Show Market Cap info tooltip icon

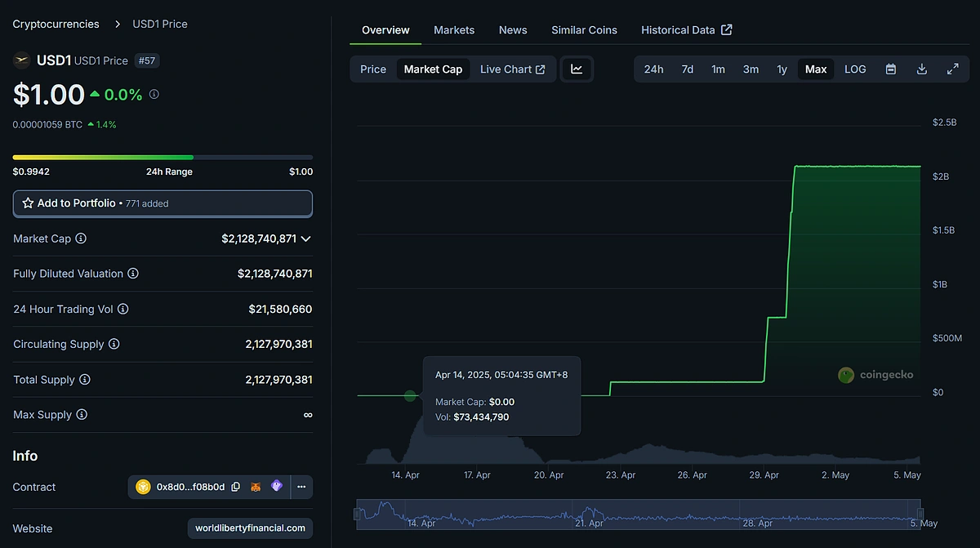pyautogui.click(x=81, y=238)
